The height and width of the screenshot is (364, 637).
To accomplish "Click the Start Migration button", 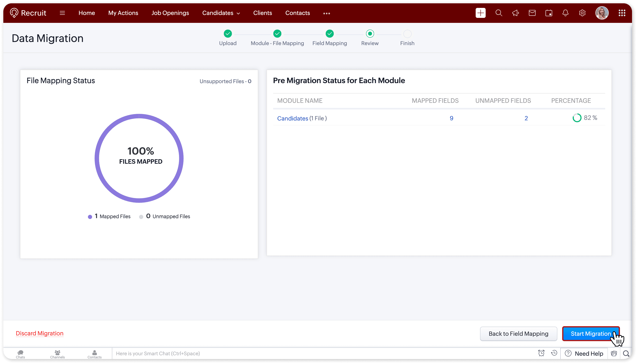I will click(x=590, y=334).
